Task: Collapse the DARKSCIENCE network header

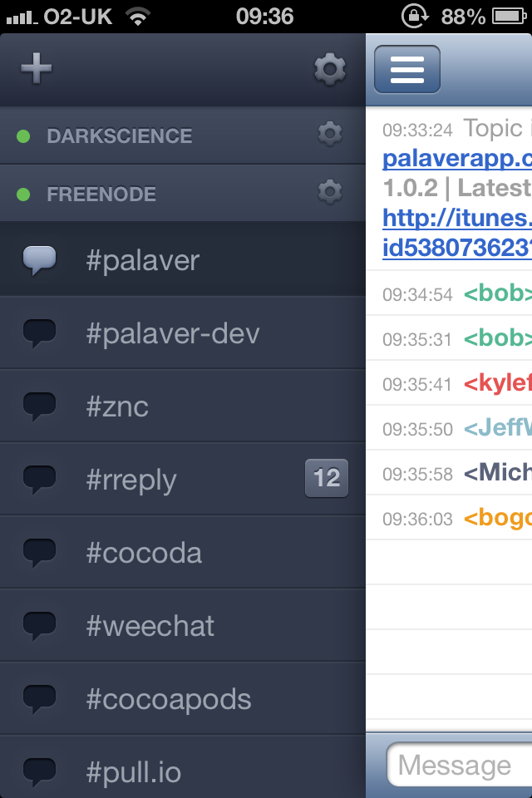Action: click(183, 135)
